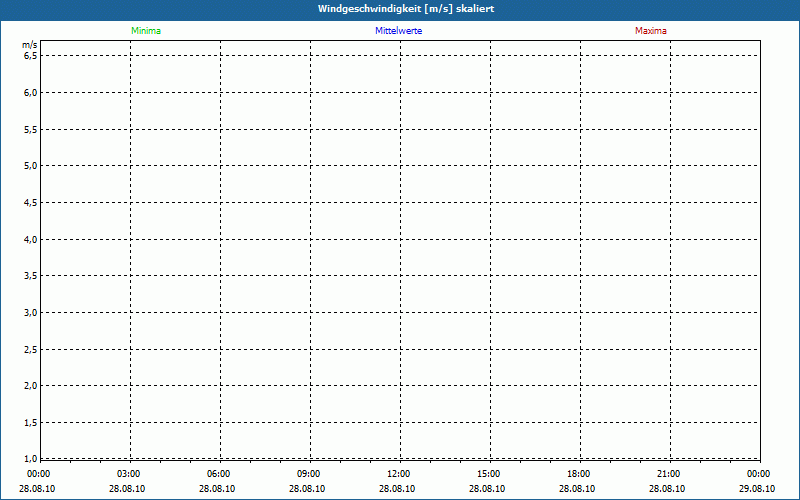Screen dimensions: 800x500
Task: Click the m/s unit label on the axis
Action: pos(30,45)
